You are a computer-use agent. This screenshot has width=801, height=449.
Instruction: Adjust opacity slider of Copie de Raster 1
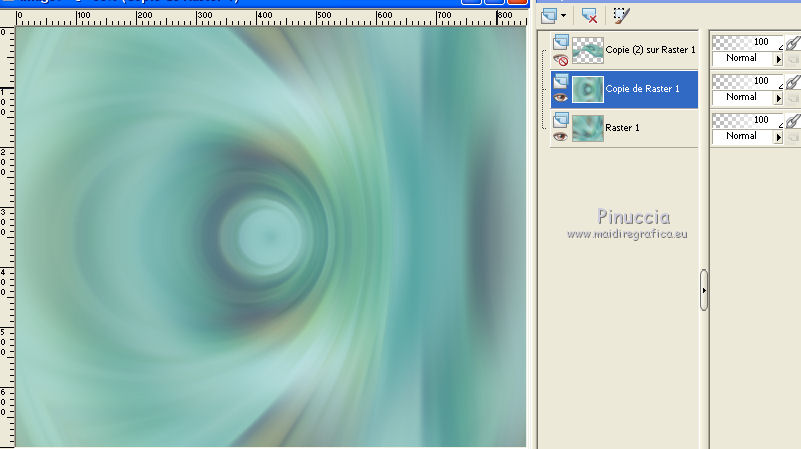tap(747, 81)
